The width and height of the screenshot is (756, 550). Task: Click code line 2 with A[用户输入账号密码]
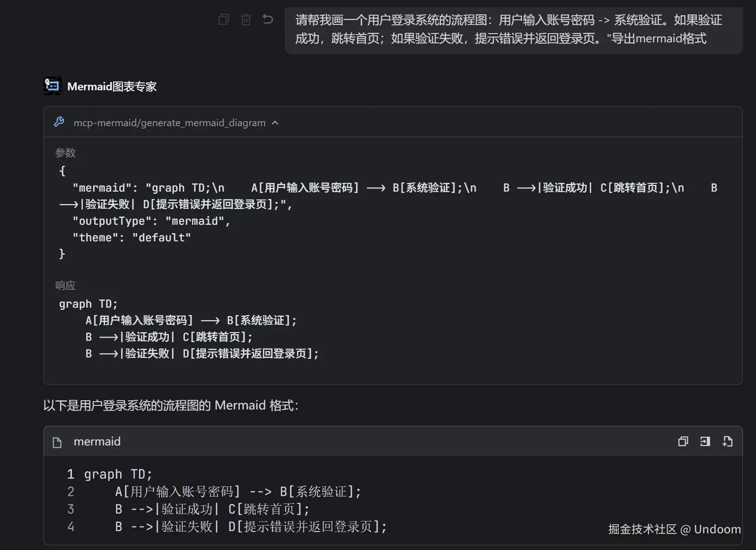pos(238,491)
